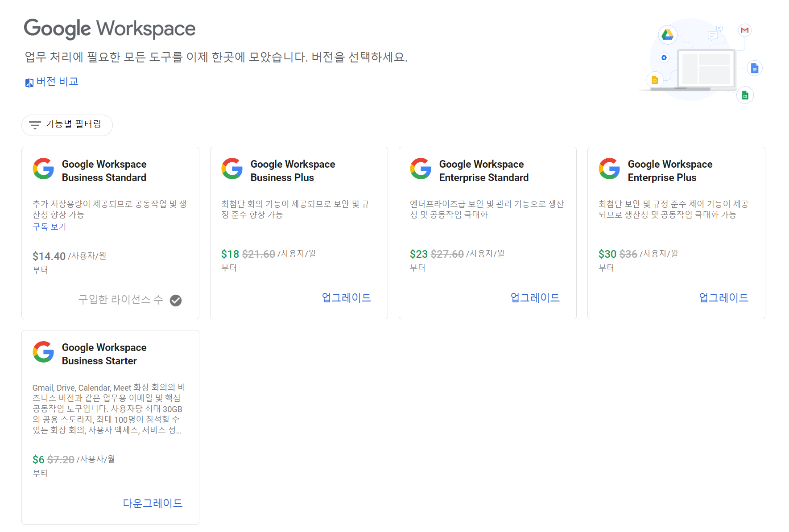Click the Business Starter description paragraph
This screenshot has width=789, height=532.
(x=108, y=408)
